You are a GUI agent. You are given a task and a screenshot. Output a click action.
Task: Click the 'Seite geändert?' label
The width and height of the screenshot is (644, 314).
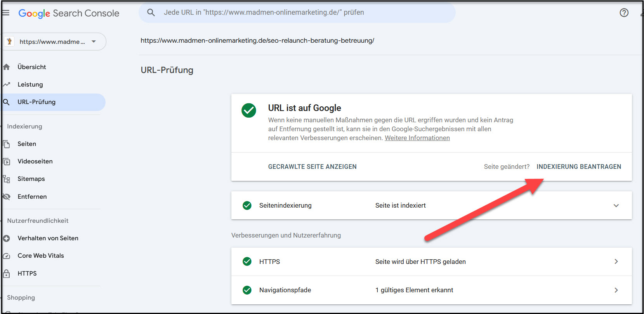(x=507, y=167)
